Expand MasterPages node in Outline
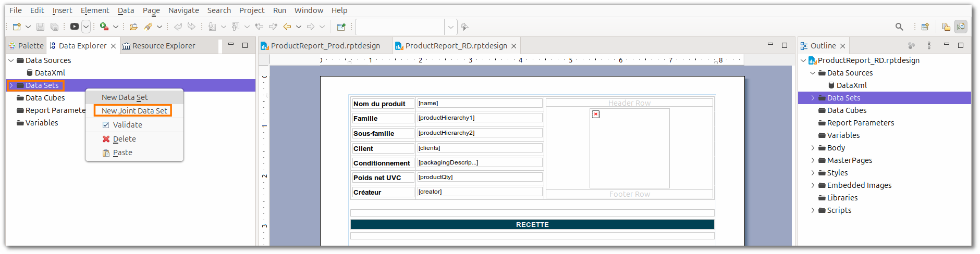This screenshot has height=254, width=980. coord(813,160)
